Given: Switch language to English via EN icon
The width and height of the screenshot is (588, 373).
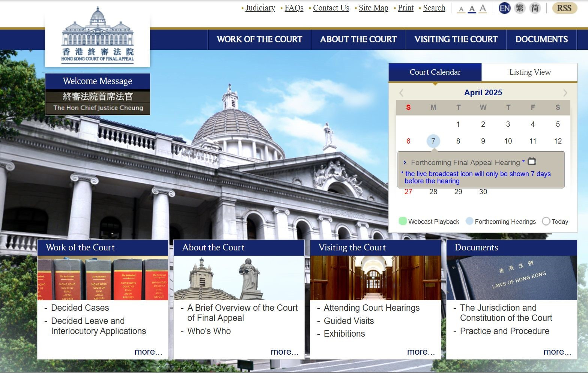Looking at the screenshot, I should point(505,8).
